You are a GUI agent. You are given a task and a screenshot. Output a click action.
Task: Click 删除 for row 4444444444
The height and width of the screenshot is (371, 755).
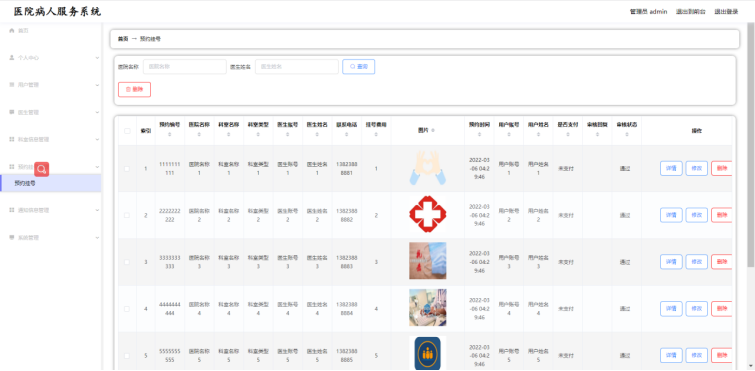pyautogui.click(x=721, y=309)
